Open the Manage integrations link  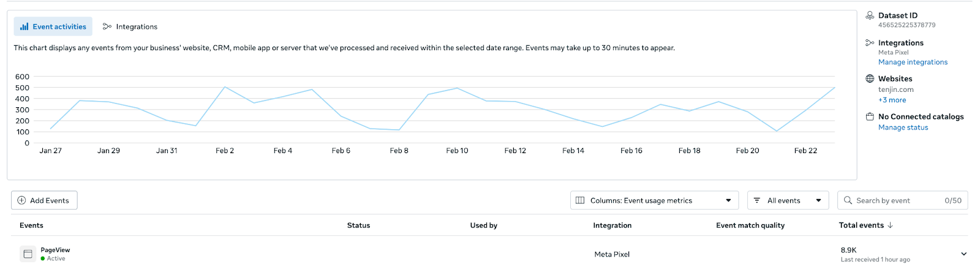click(913, 62)
